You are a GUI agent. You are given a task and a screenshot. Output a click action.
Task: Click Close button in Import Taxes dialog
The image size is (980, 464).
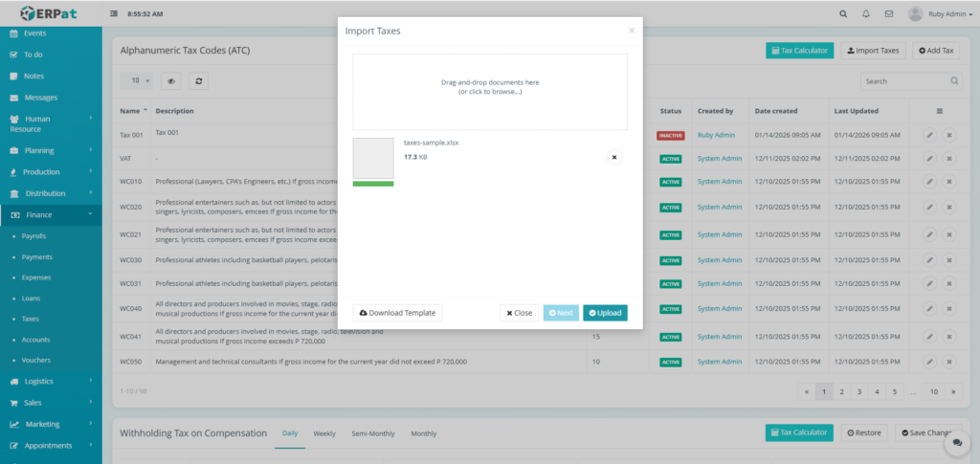click(x=520, y=313)
